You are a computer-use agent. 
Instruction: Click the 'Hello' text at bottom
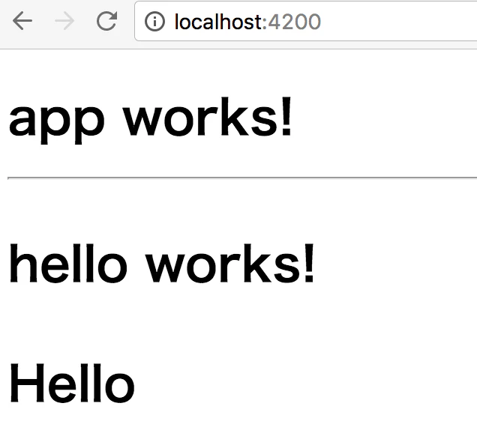(72, 383)
